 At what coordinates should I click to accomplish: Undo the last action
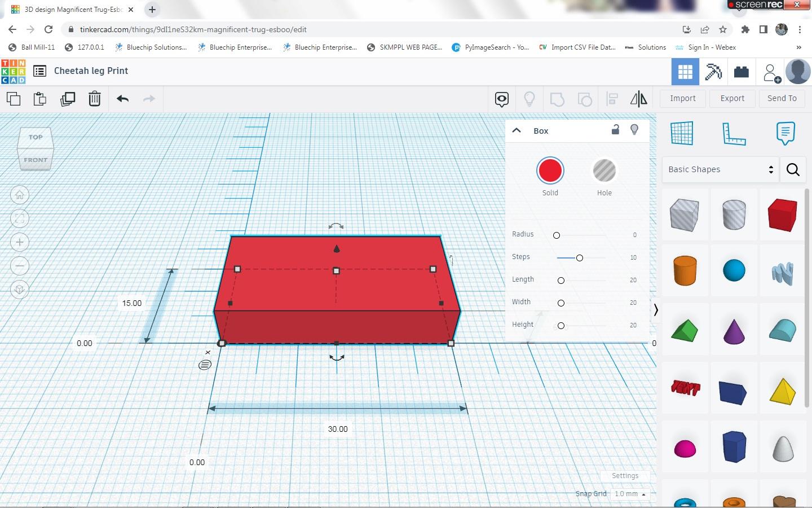(123, 99)
